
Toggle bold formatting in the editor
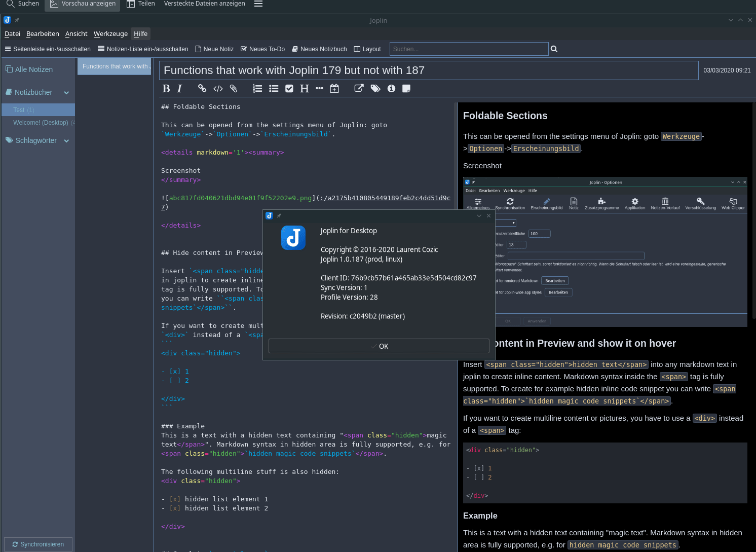[166, 88]
